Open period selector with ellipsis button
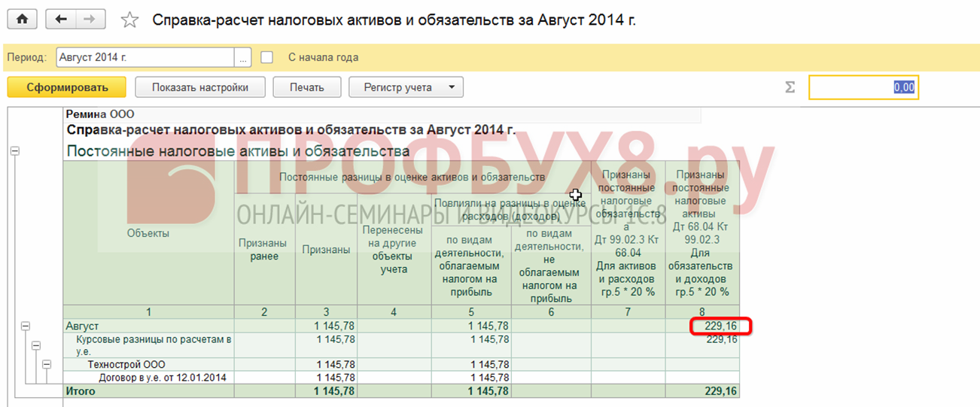This screenshot has height=407, width=980. tap(243, 57)
